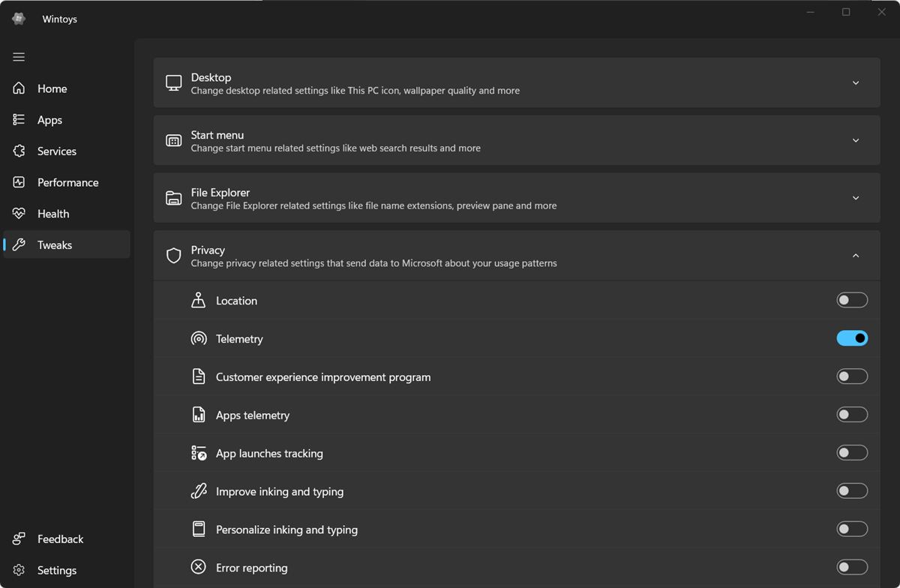900x588 pixels.
Task: Expand the Desktop section chevron
Action: pos(856,83)
